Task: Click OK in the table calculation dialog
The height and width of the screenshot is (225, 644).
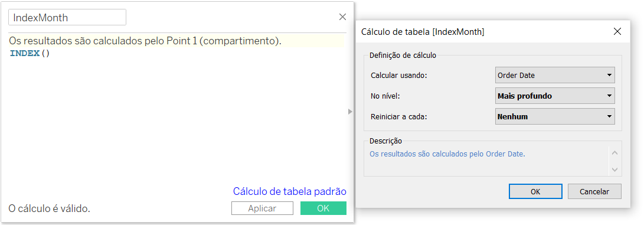Action: point(535,191)
